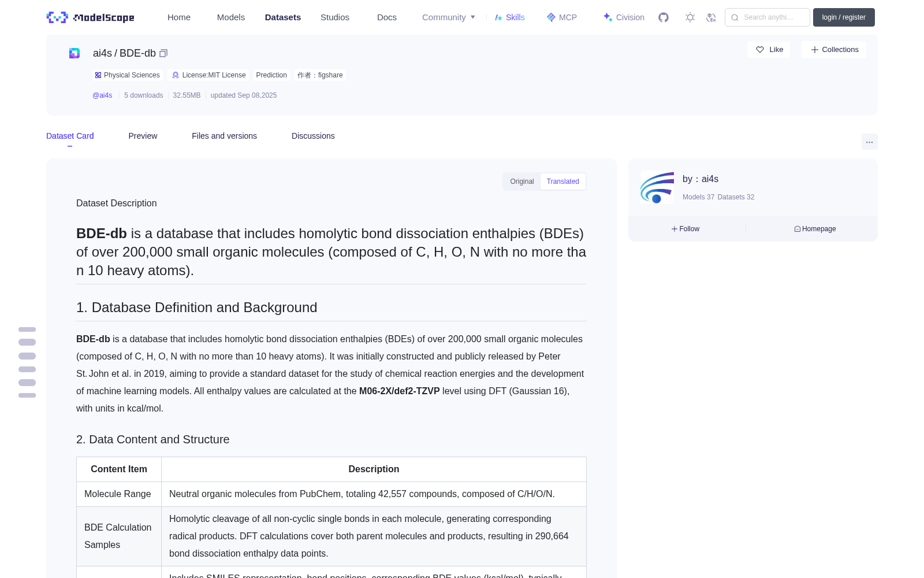Click the Models 37 count text
924x578 pixels.
698,197
